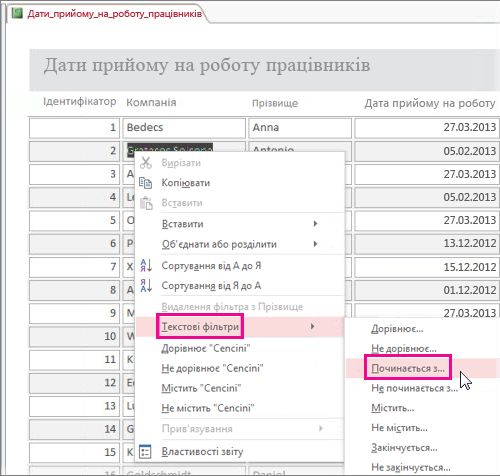500x476 pixels.
Task: Choose the grayed-out Вирізати menu entry
Action: point(181,163)
